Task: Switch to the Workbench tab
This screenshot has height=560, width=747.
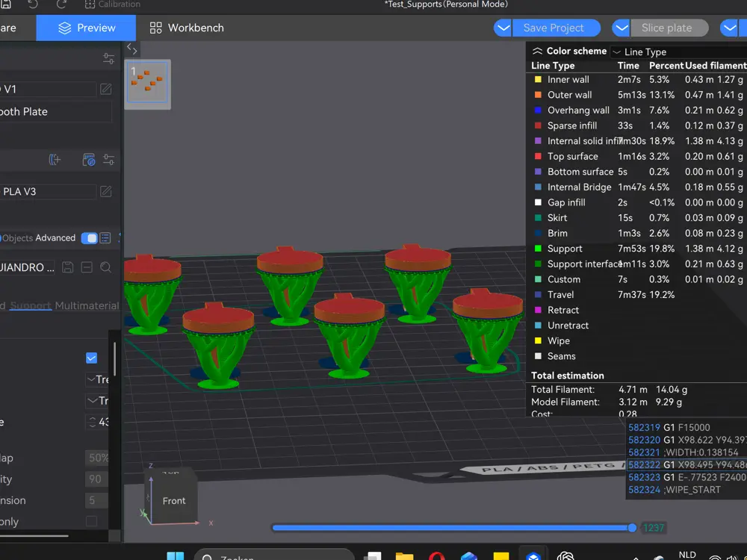Action: (186, 28)
